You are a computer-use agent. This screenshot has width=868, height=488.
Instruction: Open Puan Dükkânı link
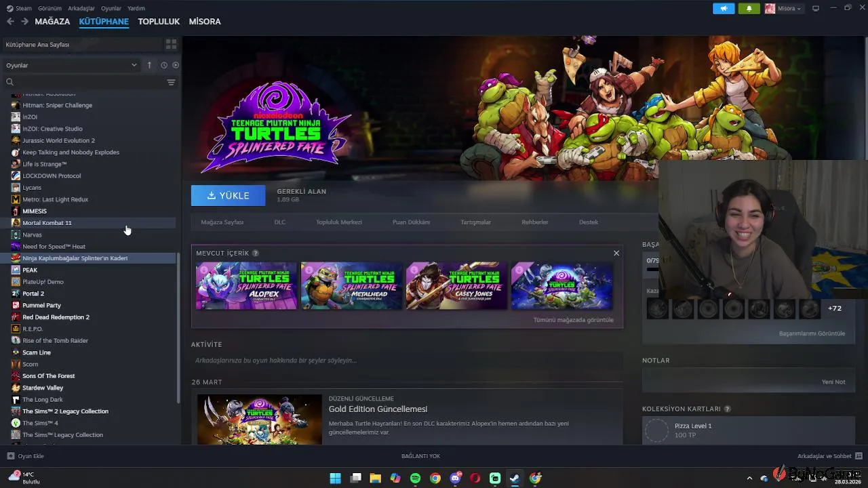point(411,222)
